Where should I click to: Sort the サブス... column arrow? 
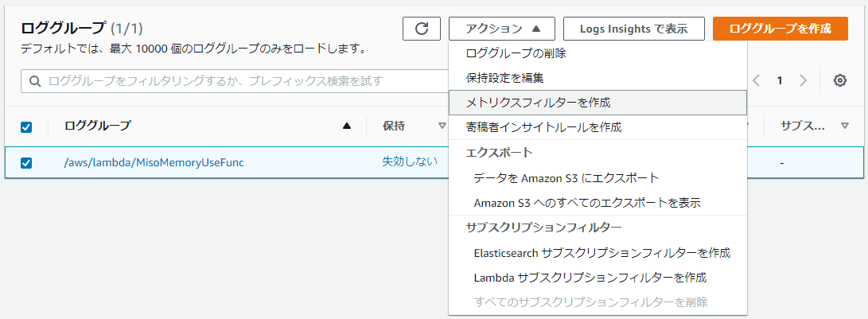coord(845,126)
